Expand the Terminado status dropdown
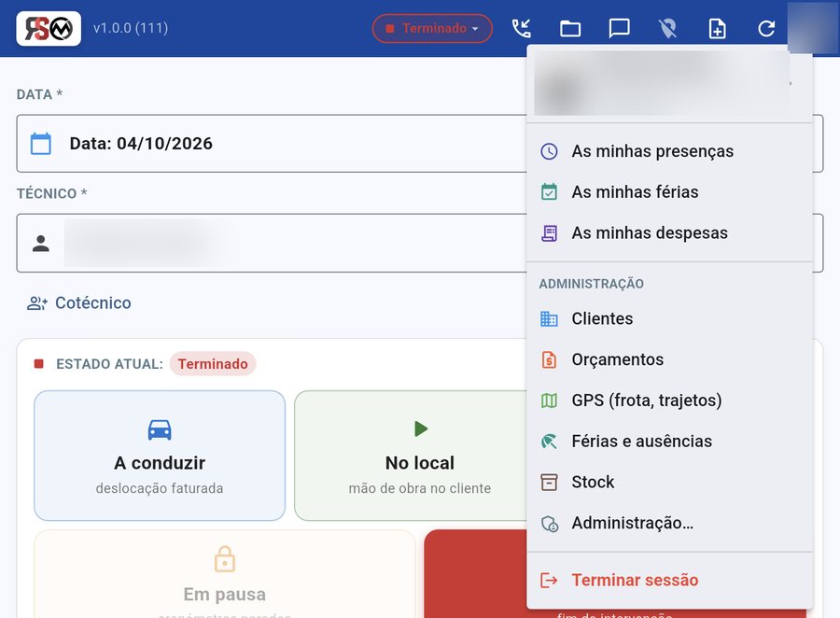This screenshot has height=618, width=840. (432, 28)
